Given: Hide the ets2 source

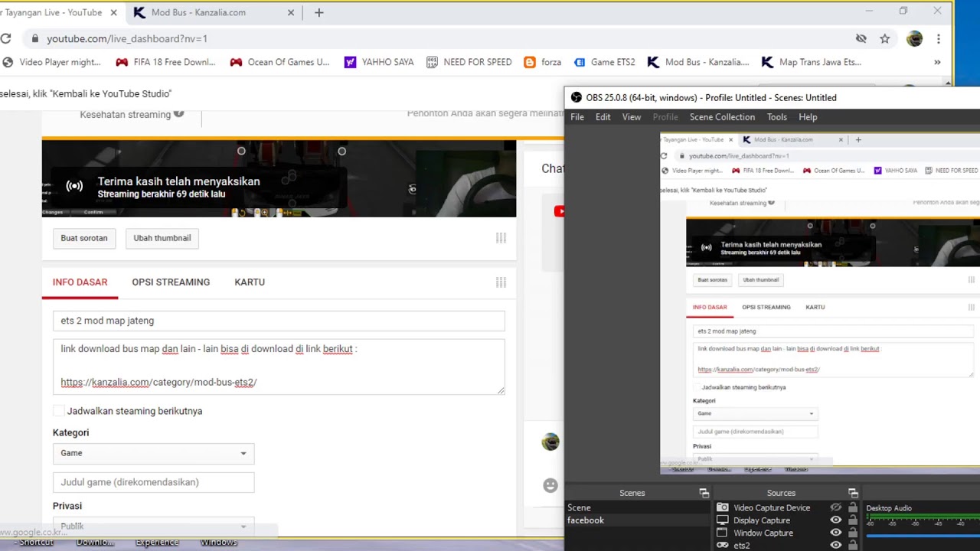Looking at the screenshot, I should (836, 546).
